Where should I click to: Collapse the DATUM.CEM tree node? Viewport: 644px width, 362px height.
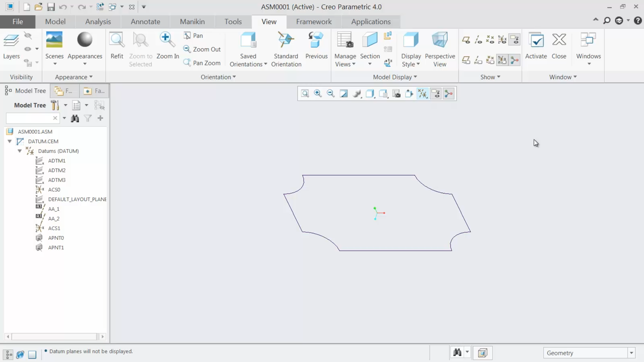click(10, 141)
